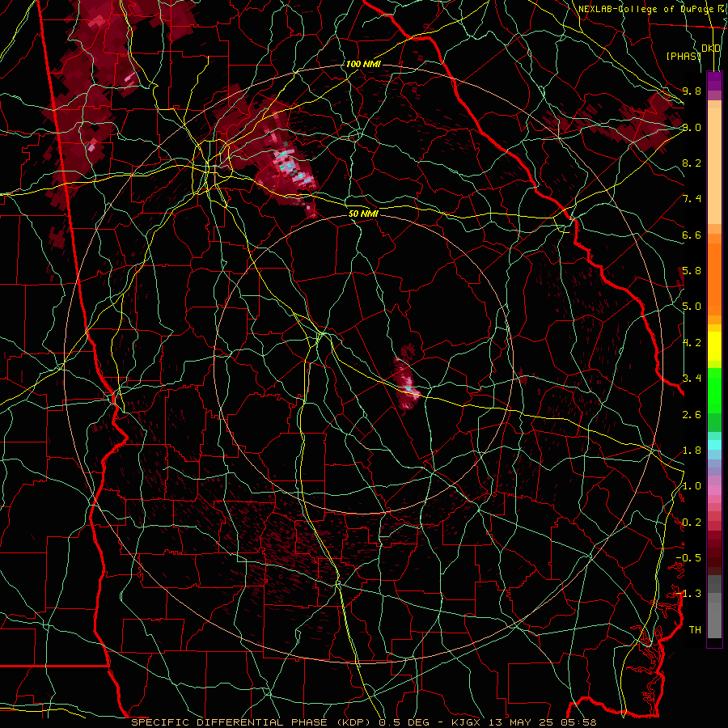The height and width of the screenshot is (728, 728).
Task: Click the 3.4 scale value
Action: point(692,379)
